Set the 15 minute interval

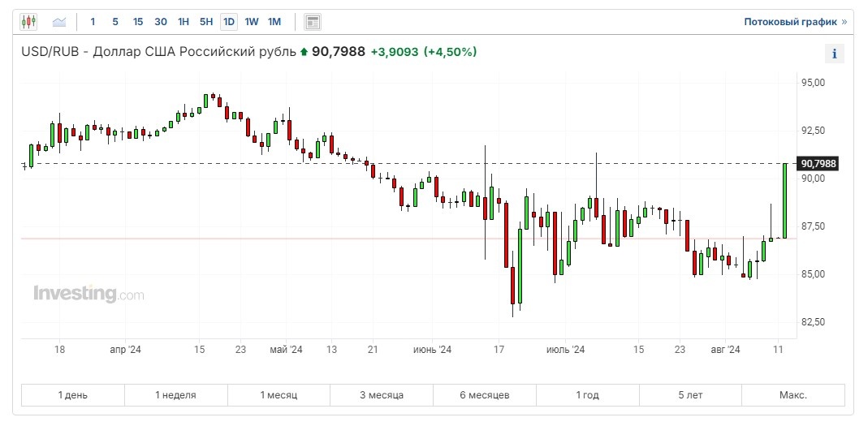(138, 22)
